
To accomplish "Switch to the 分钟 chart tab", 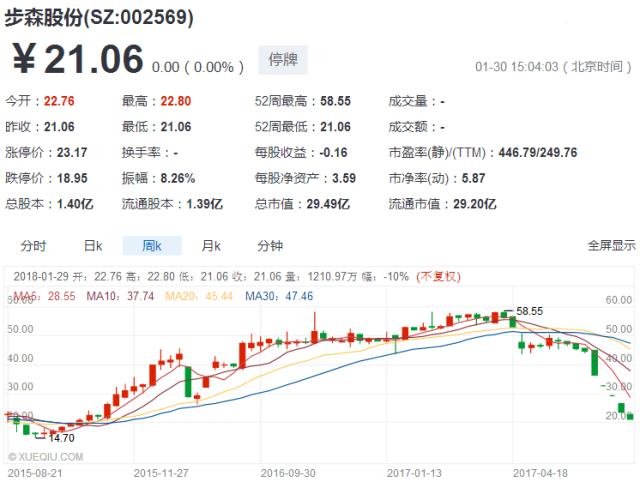I will 270,246.
